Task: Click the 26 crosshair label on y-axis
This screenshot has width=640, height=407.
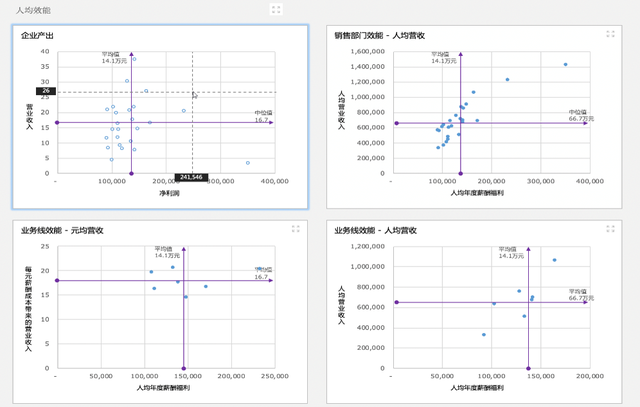Action: click(x=45, y=91)
